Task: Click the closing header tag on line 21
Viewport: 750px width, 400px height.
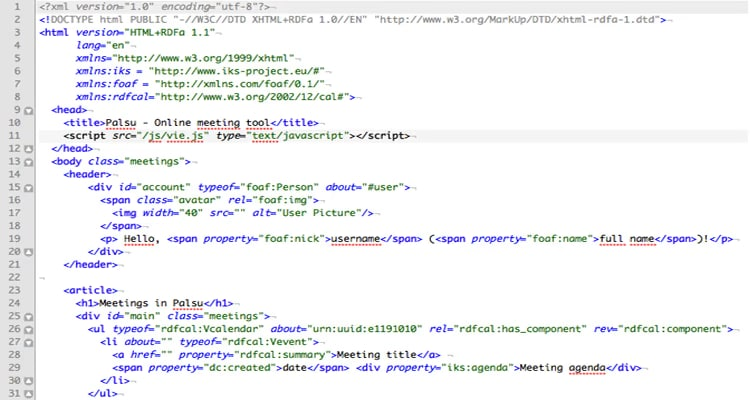Action: click(x=91, y=265)
